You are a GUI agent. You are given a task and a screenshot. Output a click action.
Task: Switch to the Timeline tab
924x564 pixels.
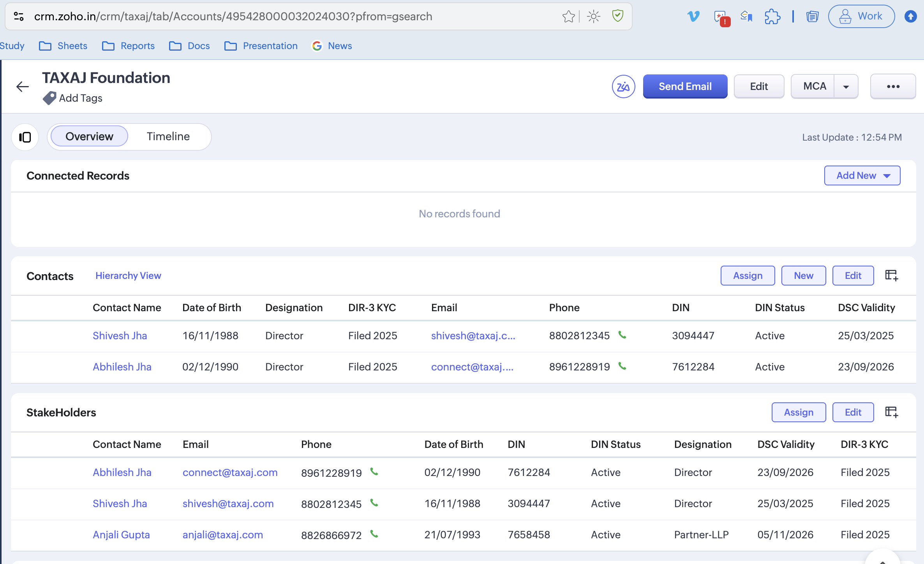168,136
